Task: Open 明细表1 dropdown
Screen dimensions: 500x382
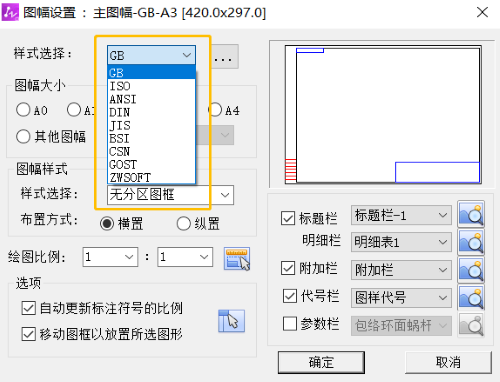Action: coord(401,242)
